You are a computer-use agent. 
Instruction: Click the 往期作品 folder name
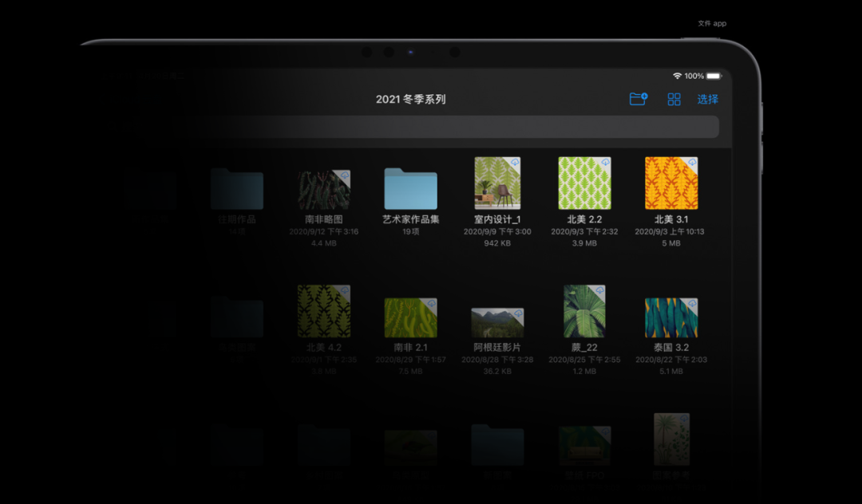(x=237, y=219)
